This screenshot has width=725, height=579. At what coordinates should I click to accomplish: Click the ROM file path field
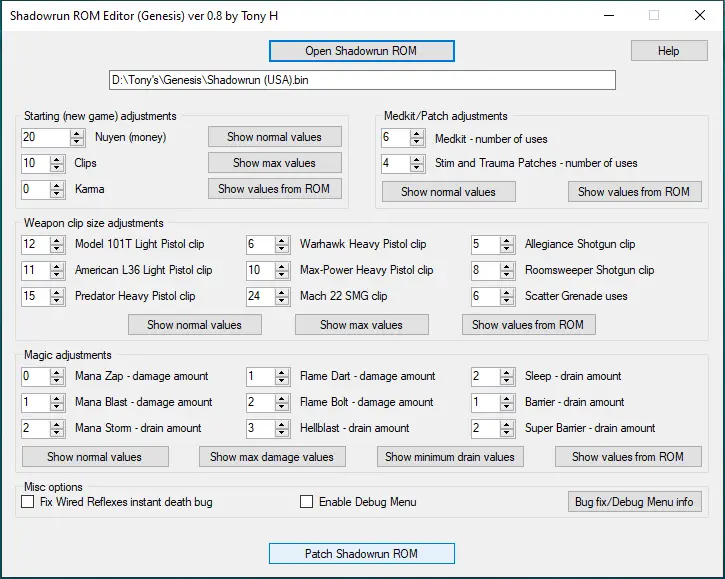click(x=362, y=80)
